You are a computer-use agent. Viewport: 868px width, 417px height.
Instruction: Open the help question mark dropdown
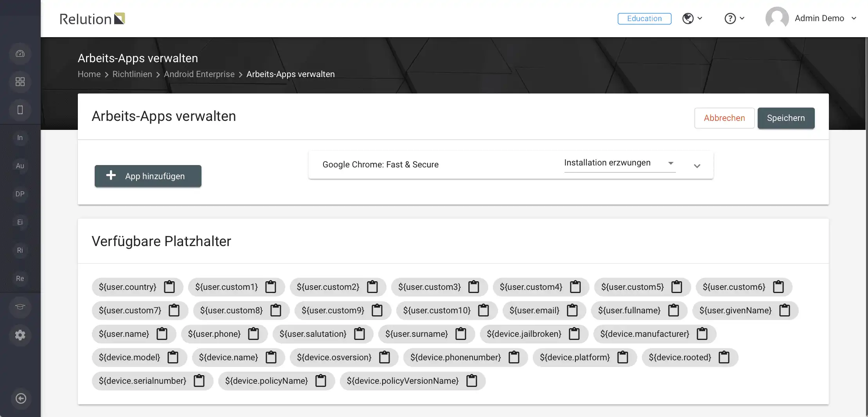tap(734, 18)
